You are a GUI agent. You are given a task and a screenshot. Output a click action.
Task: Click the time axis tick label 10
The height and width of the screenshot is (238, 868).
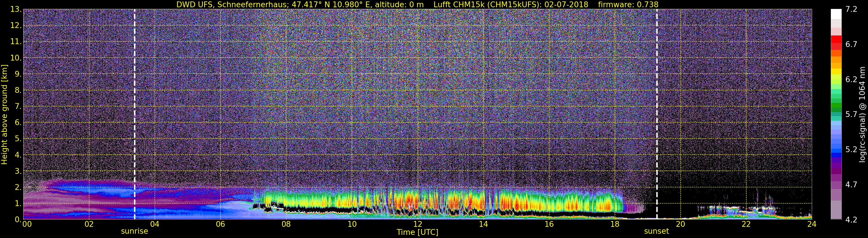click(352, 224)
